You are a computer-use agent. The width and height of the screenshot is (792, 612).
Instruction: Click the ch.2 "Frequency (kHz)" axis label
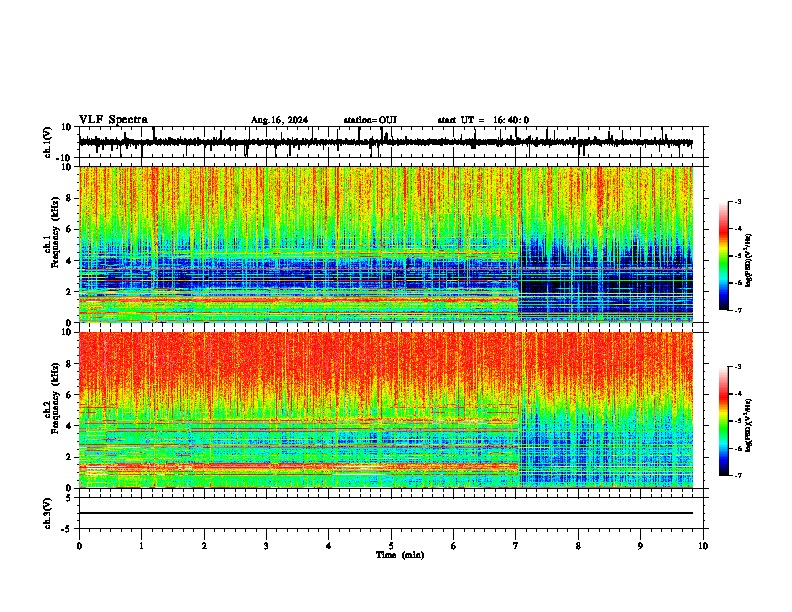(54, 398)
